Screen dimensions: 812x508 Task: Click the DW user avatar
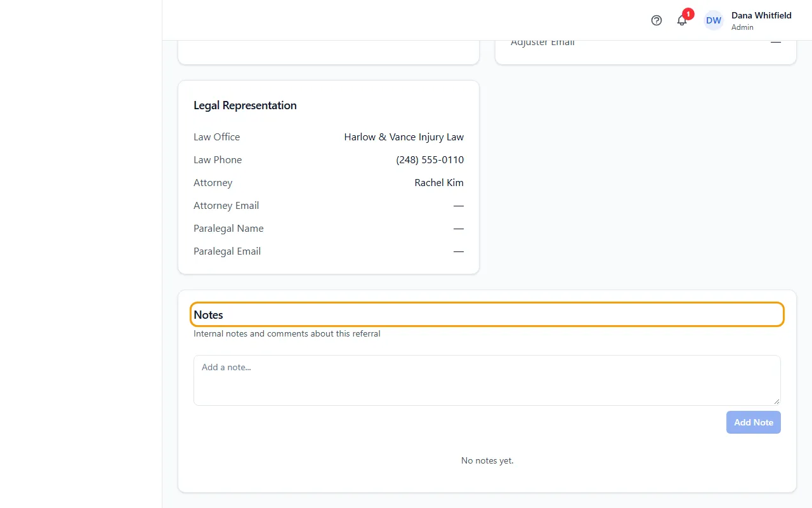click(x=714, y=20)
